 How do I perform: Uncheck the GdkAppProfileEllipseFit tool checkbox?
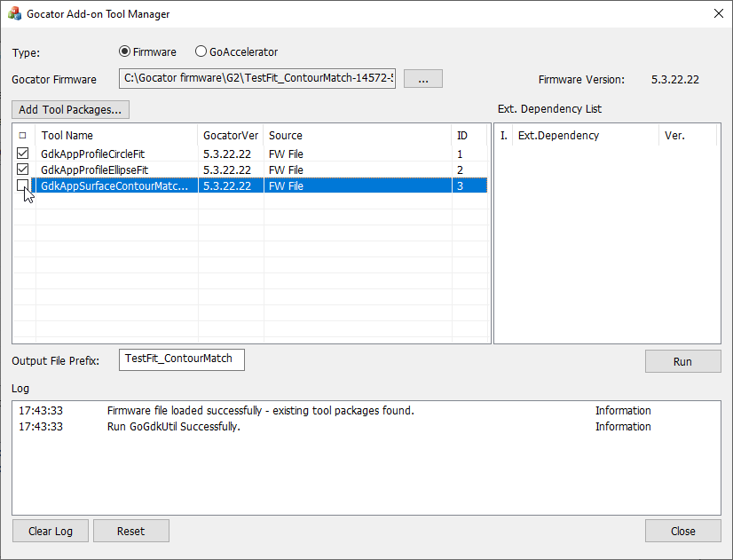point(22,170)
